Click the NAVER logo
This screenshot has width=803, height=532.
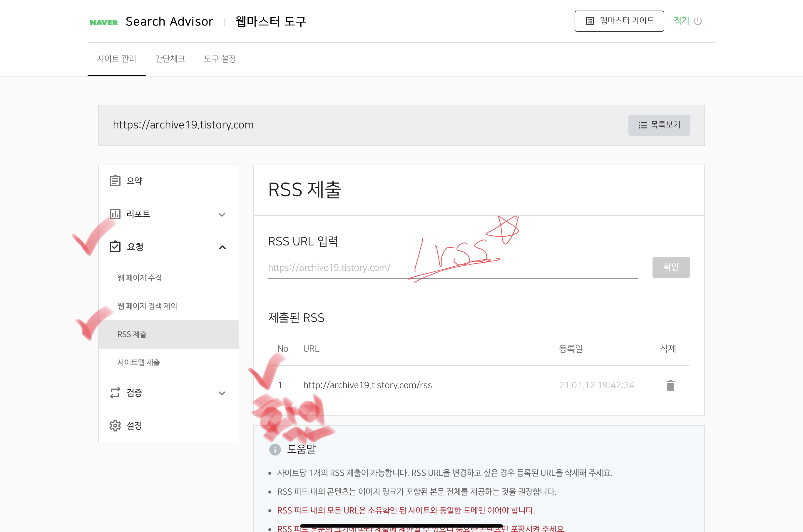pyautogui.click(x=103, y=22)
